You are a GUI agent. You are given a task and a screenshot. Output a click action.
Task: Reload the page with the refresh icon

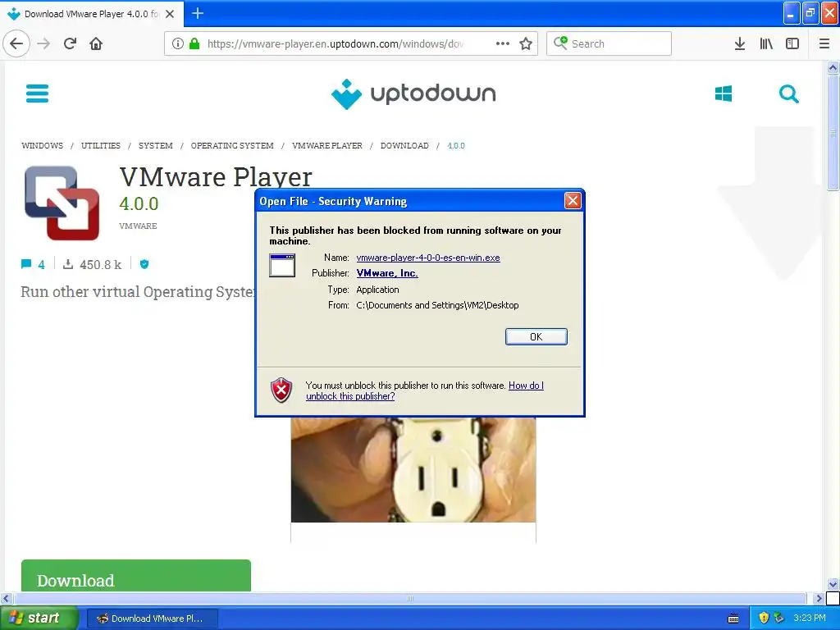(71, 43)
